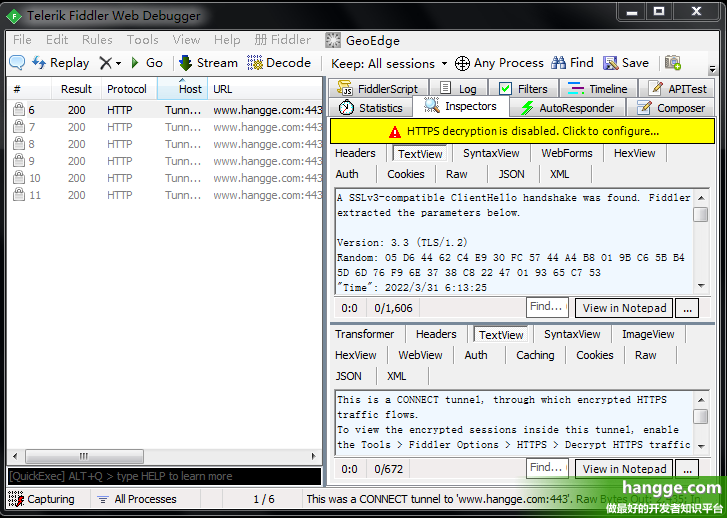Select the response ImageView tab
This screenshot has height=518, width=727.
[x=648, y=334]
